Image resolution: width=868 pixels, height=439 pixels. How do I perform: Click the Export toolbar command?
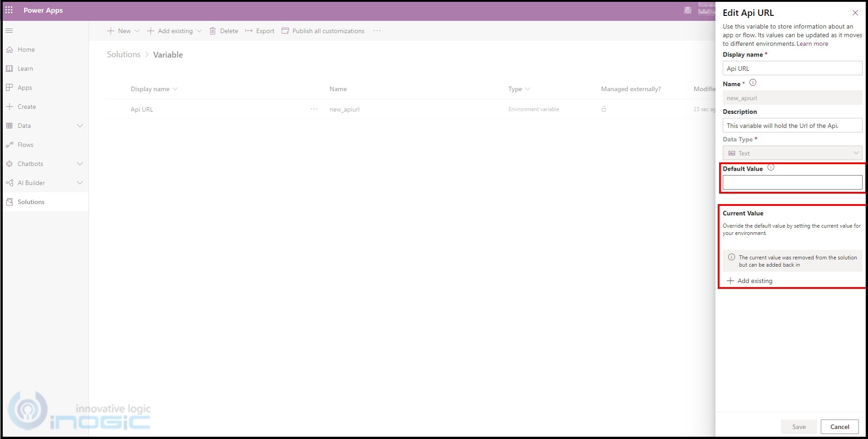click(260, 31)
